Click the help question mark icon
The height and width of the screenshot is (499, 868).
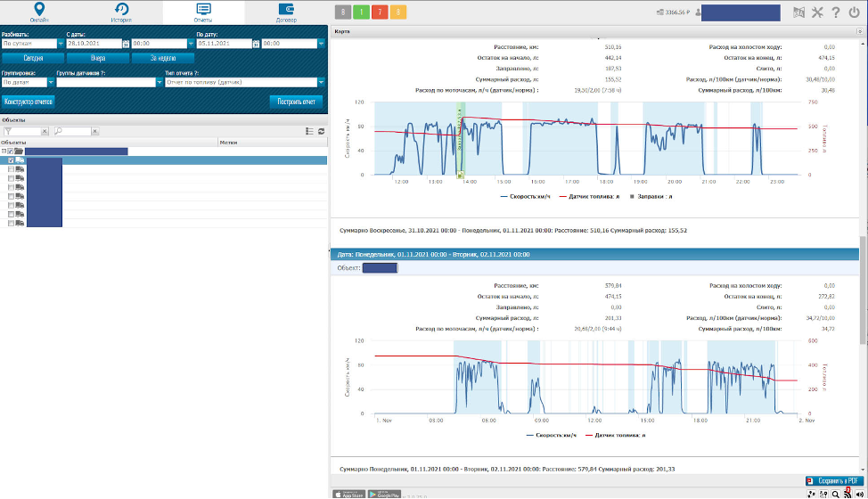coord(836,12)
